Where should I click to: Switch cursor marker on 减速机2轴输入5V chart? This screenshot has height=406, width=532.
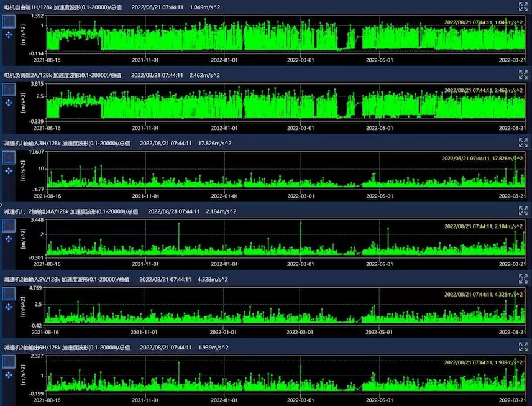9,294
